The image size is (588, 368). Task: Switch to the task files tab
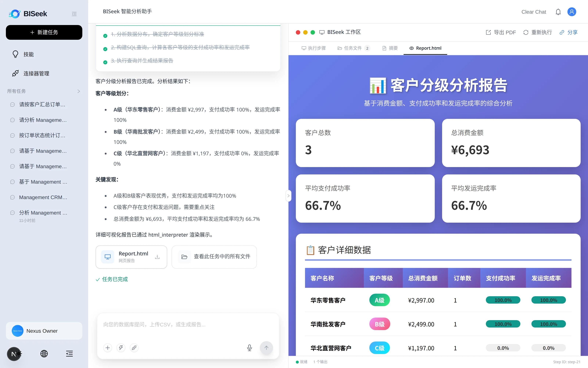354,48
